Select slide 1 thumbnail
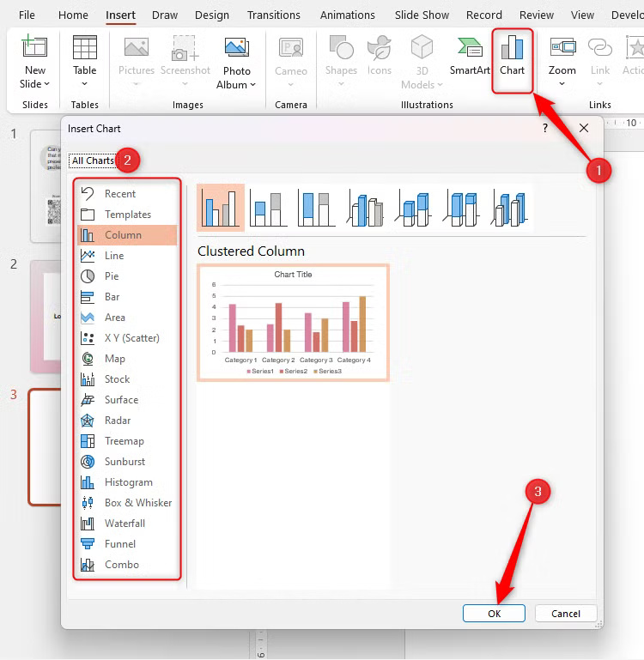 tap(46, 186)
